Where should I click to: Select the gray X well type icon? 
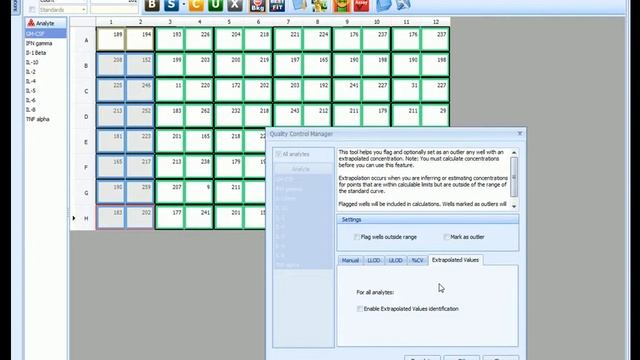pyautogui.click(x=235, y=5)
